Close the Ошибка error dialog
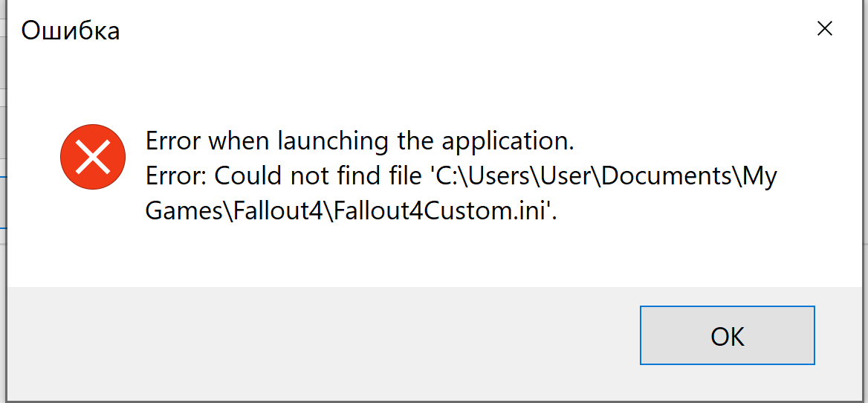 tap(824, 30)
